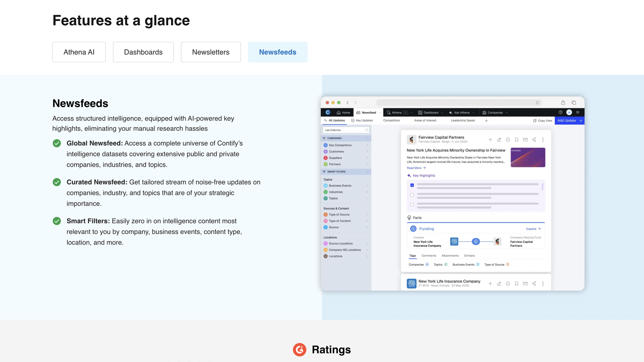Add a new view tab with plus icon

click(486, 120)
